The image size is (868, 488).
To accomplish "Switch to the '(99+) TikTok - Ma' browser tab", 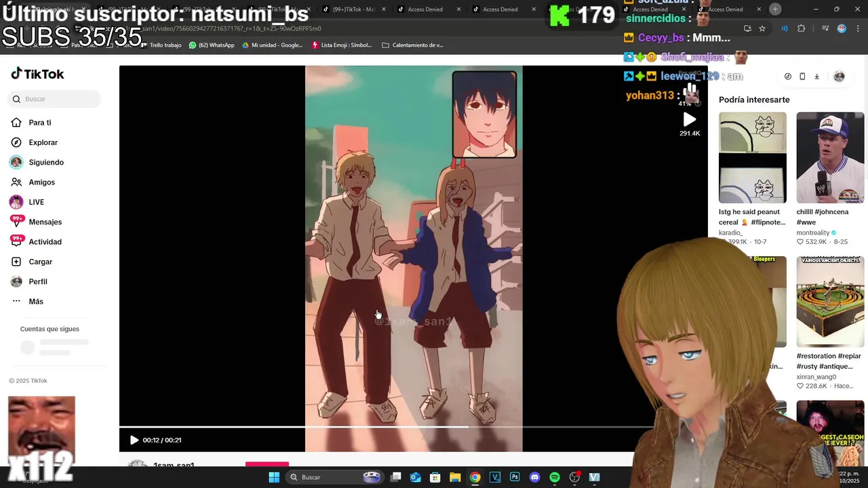I will [350, 9].
